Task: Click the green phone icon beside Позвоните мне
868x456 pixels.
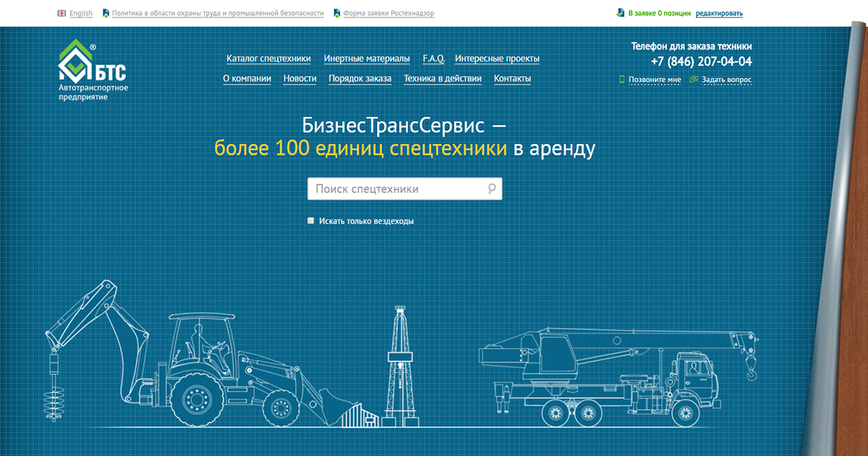Action: 622,80
